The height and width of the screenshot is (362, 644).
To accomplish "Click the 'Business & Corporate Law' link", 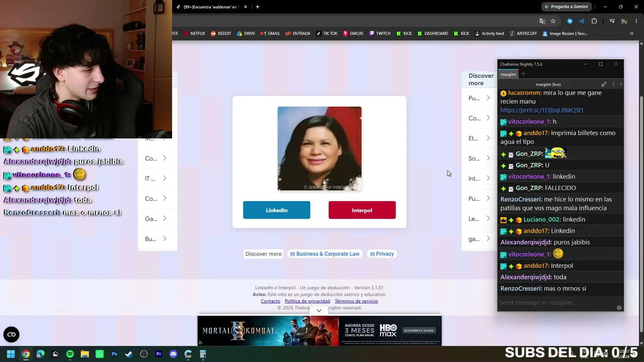I will [x=325, y=254].
